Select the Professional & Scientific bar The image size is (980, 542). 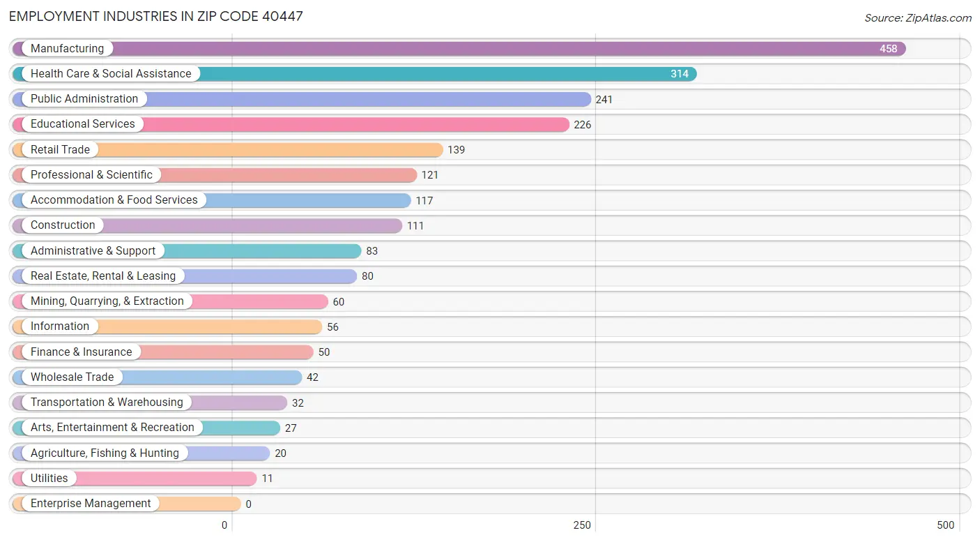(215, 175)
